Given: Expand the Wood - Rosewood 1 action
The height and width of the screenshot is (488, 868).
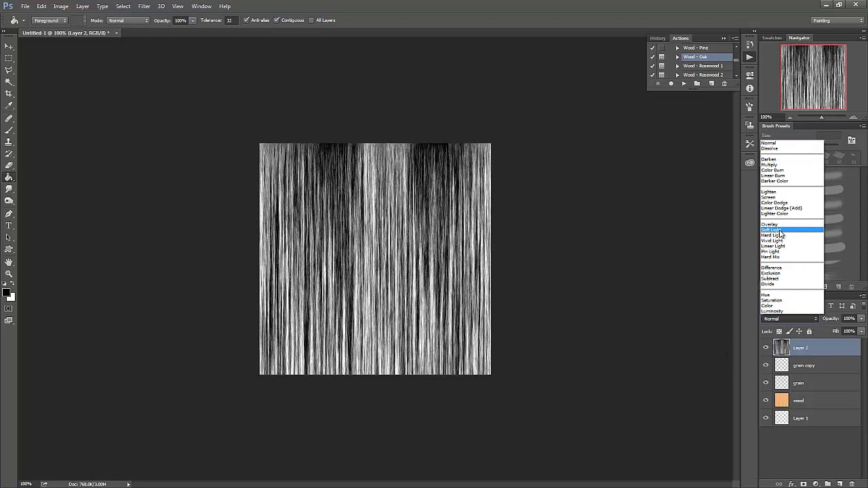Looking at the screenshot, I should pos(677,66).
